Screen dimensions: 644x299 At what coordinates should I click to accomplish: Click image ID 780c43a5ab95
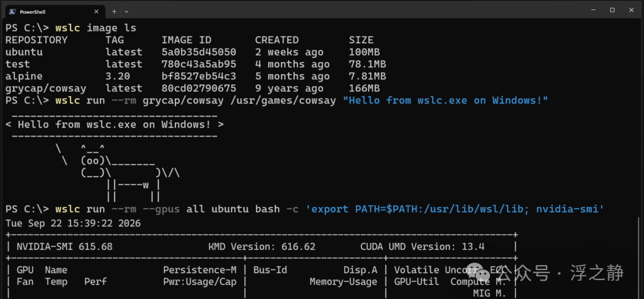coord(199,64)
